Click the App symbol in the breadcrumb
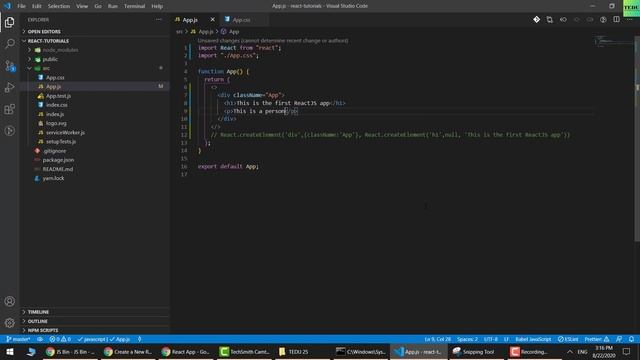 (230, 31)
